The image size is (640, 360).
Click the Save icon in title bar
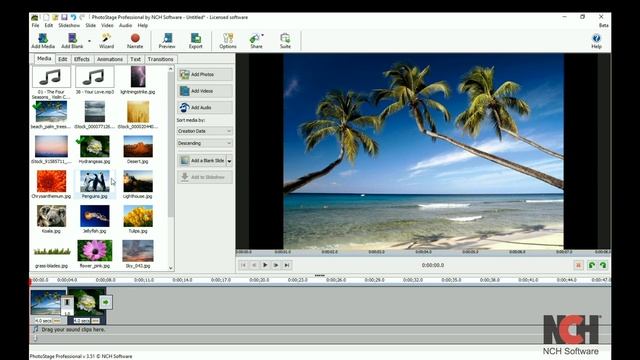pyautogui.click(x=64, y=17)
